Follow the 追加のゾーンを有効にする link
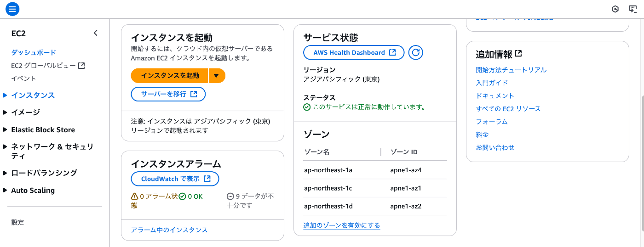The width and height of the screenshot is (644, 247). [x=342, y=225]
